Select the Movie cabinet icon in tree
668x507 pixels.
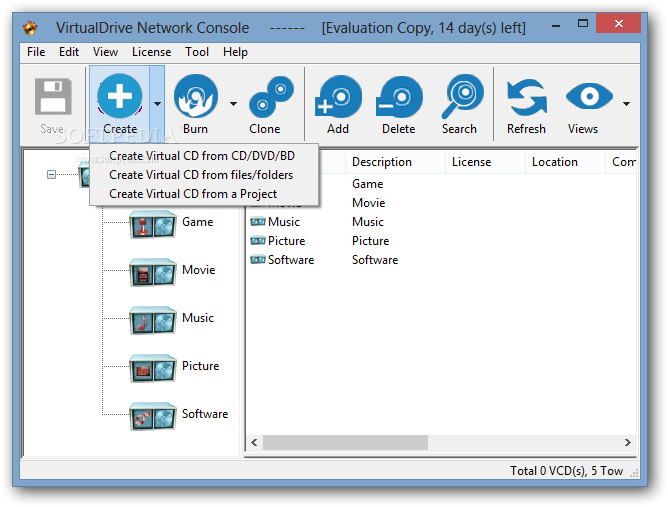[x=153, y=274]
